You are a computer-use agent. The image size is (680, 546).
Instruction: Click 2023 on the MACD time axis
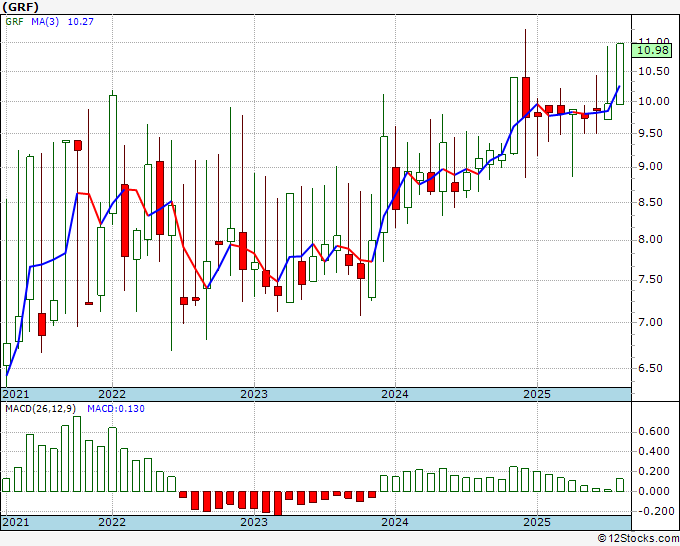click(254, 522)
